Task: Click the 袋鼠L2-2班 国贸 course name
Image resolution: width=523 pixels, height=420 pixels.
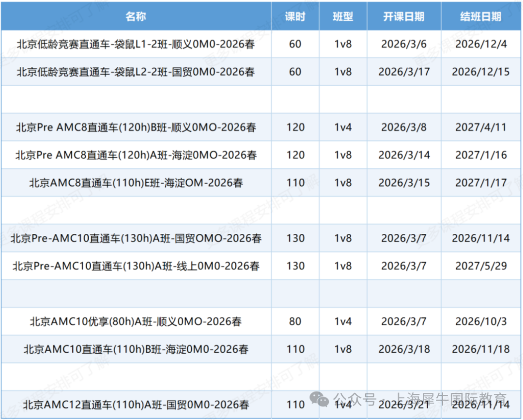Action: (x=136, y=72)
